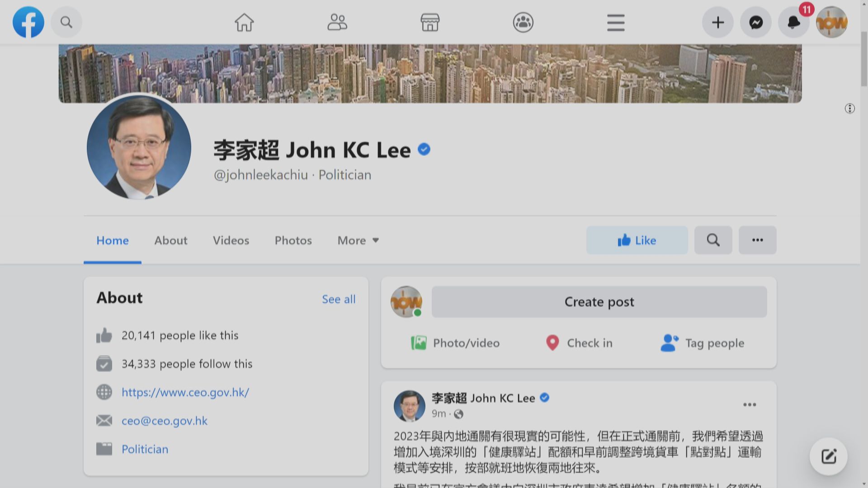Click See all in About section
Image resolution: width=868 pixels, height=488 pixels.
338,299
